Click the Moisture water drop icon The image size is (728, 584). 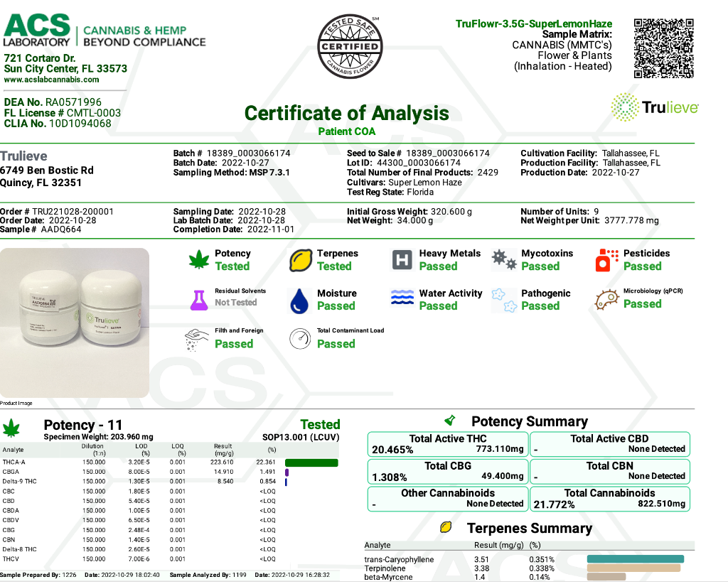tap(299, 301)
